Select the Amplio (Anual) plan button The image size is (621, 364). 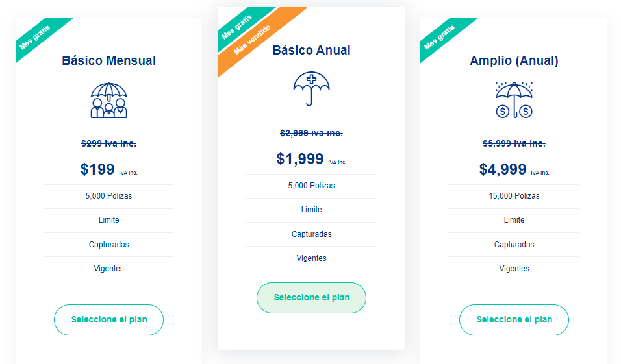514,320
